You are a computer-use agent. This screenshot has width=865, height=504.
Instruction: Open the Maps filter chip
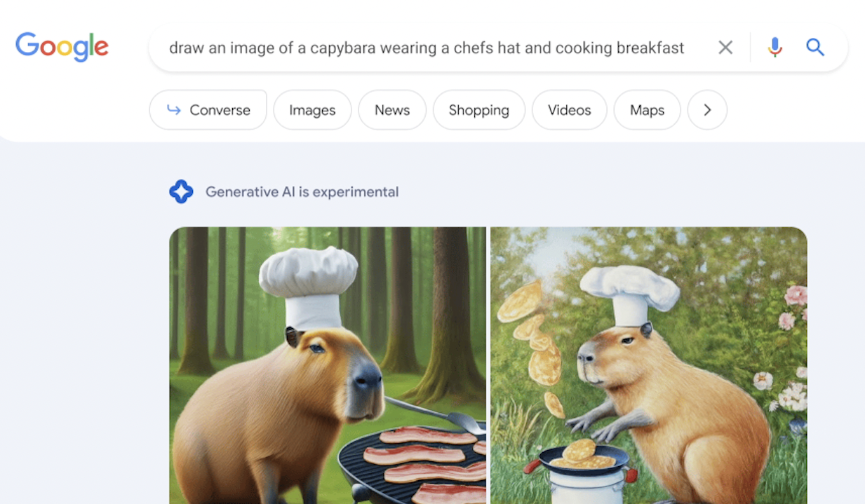647,110
